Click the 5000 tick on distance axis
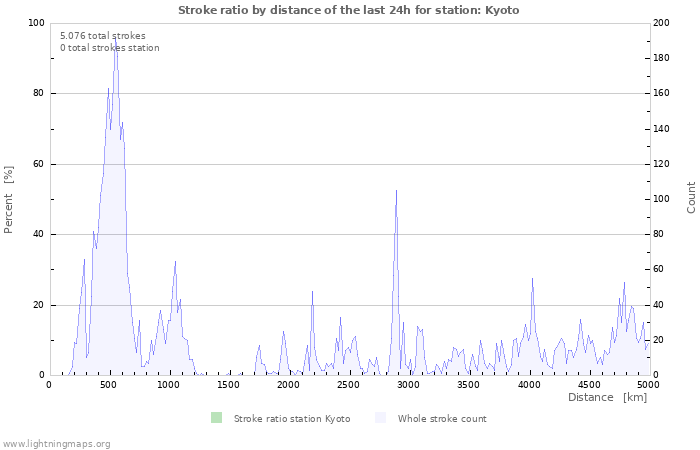This screenshot has width=700, height=450. coord(648,384)
